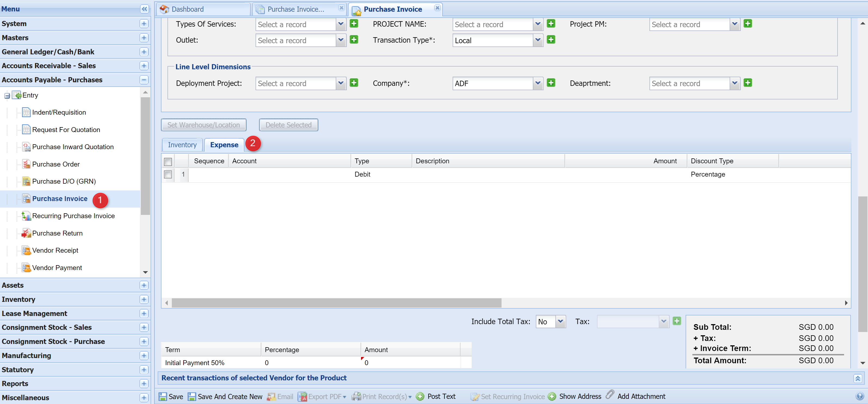Click Print Record(s) button
Image resolution: width=868 pixels, height=404 pixels.
click(381, 397)
